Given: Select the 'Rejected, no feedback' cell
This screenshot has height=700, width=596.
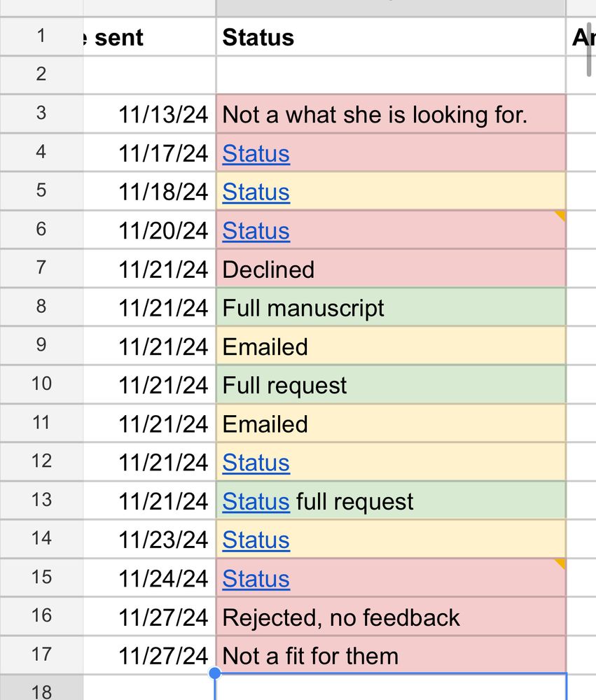Looking at the screenshot, I should [391, 617].
